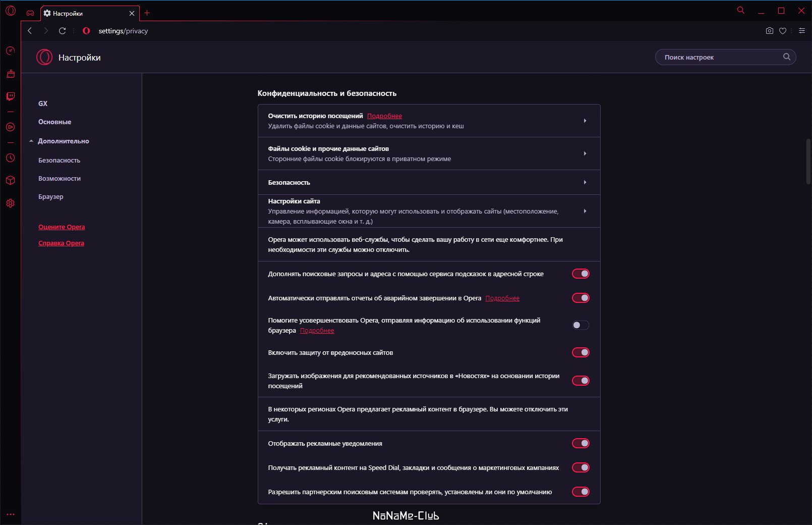Open History clock sidebar icon
Image resolution: width=812 pixels, height=525 pixels.
pos(11,158)
